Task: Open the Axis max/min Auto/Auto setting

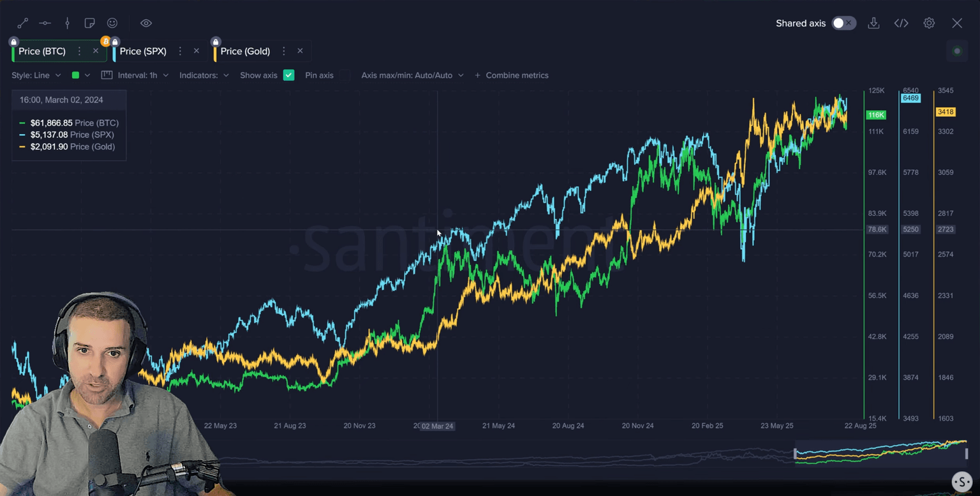Action: point(412,75)
